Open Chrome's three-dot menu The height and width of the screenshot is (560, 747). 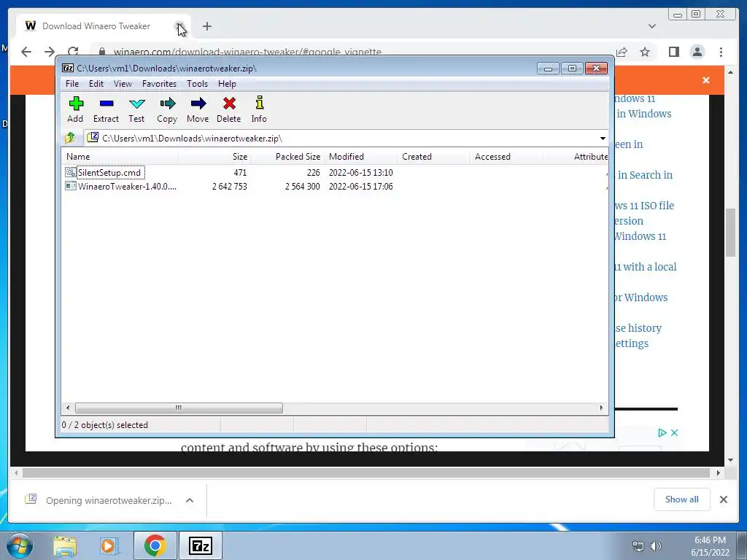(721, 52)
